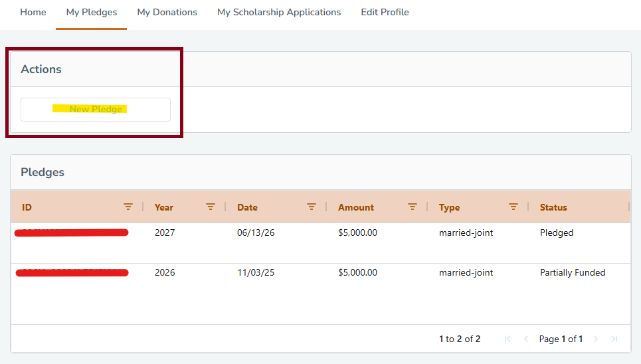This screenshot has height=364, width=641.
Task: Click the Actions panel heading
Action: 41,69
